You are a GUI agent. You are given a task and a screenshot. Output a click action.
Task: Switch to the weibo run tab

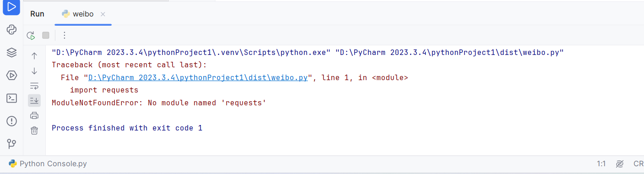(78, 14)
